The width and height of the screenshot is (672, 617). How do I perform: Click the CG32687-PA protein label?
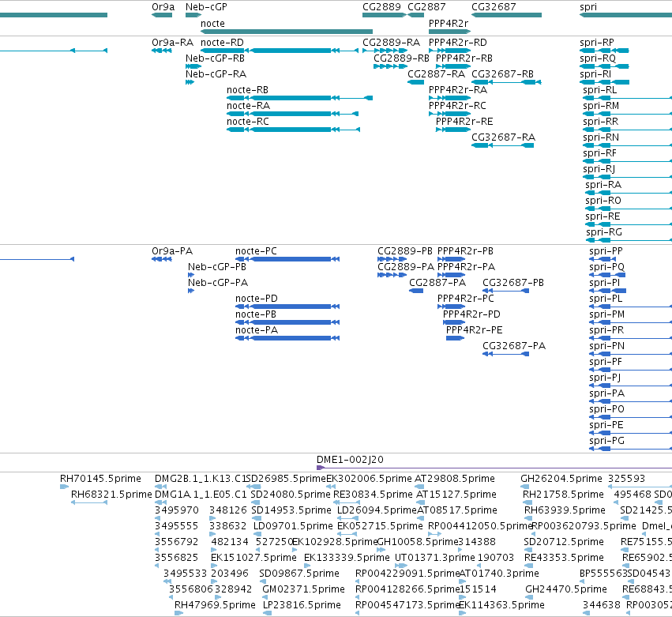click(x=514, y=345)
